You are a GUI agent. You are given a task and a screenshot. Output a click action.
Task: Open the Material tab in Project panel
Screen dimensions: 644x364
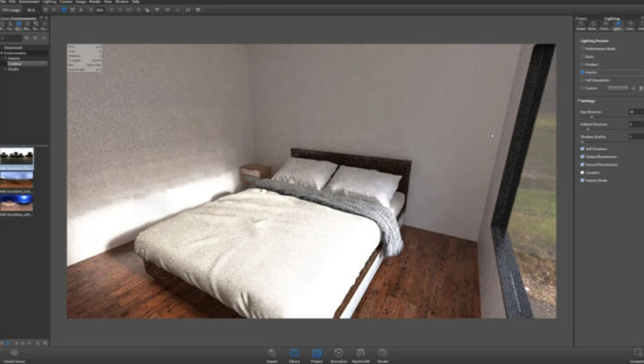593,25
